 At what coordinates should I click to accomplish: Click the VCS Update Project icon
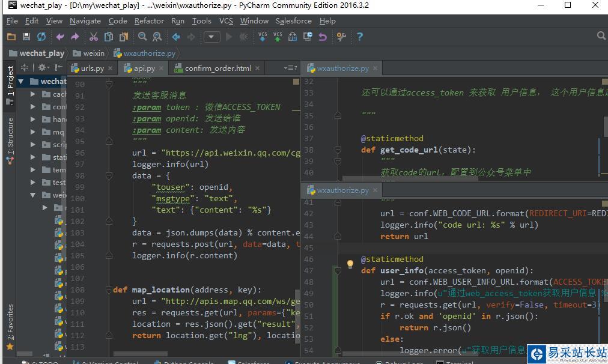[x=262, y=37]
